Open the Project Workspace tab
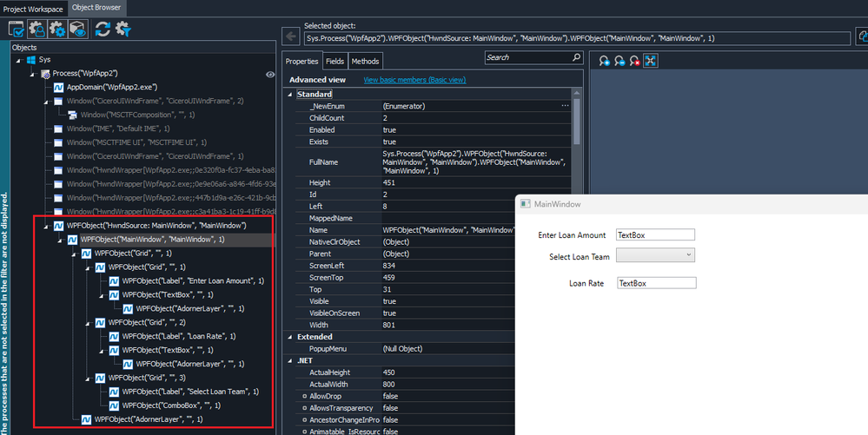 pyautogui.click(x=33, y=8)
